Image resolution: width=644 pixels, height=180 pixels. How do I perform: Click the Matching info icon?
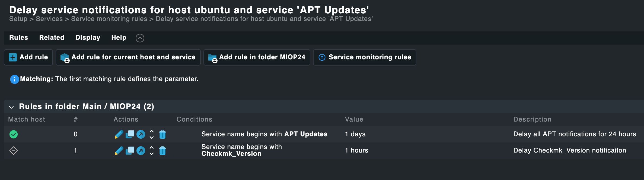tap(14, 79)
